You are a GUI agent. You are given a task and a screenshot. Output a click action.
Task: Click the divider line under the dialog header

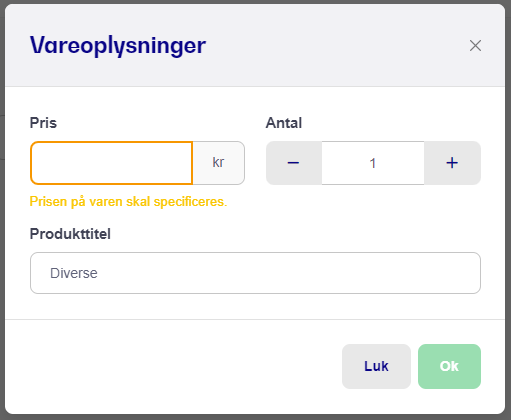pyautogui.click(x=255, y=86)
